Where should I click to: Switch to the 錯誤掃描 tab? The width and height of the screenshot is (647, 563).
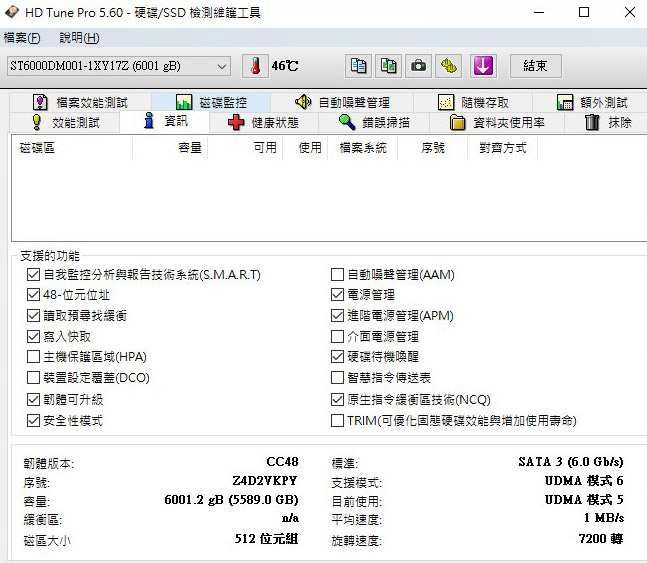pyautogui.click(x=373, y=123)
